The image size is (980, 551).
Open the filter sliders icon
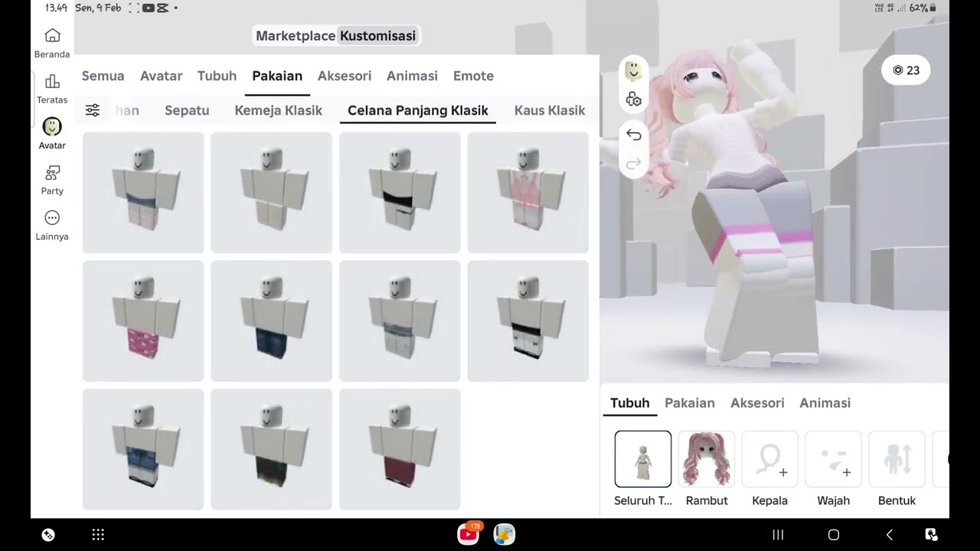(x=93, y=110)
